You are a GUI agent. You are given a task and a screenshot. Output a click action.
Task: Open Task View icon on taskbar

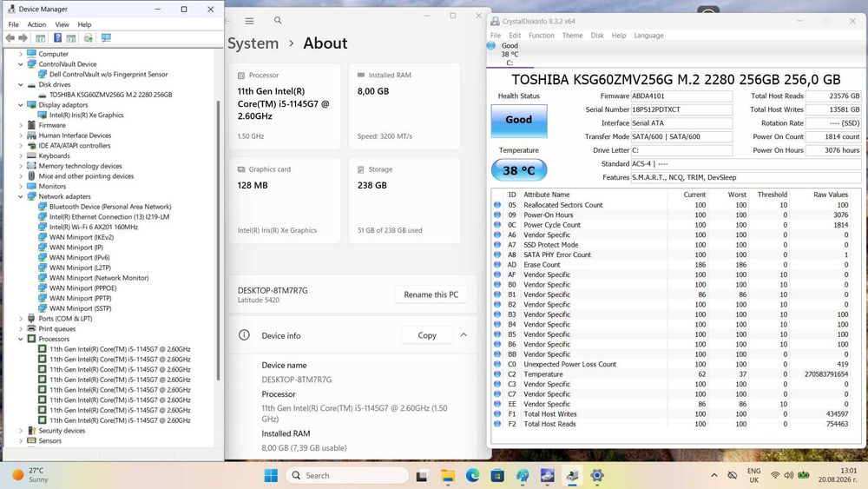[422, 475]
